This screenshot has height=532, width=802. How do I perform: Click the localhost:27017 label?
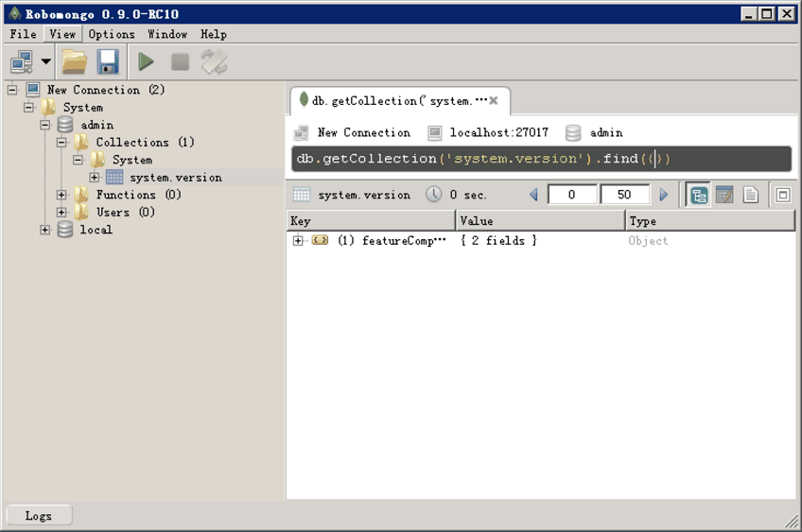click(x=498, y=133)
